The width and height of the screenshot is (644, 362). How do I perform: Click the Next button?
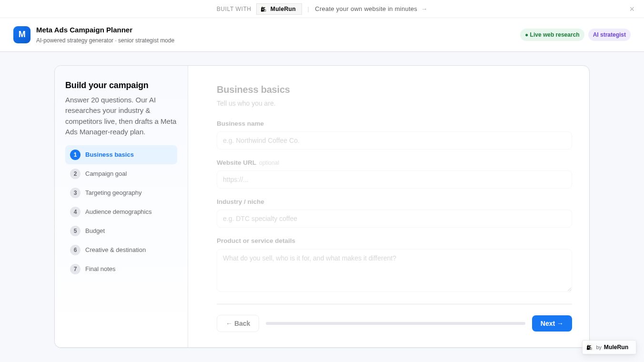552,323
